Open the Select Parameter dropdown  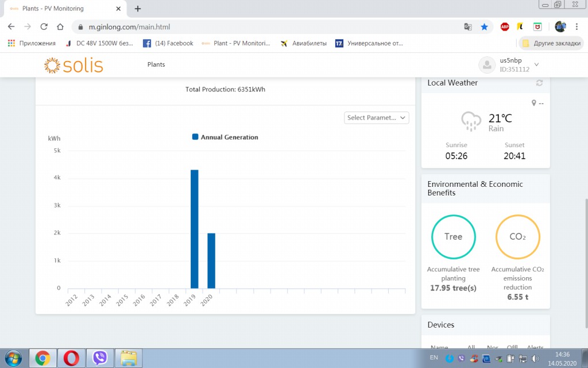click(377, 117)
